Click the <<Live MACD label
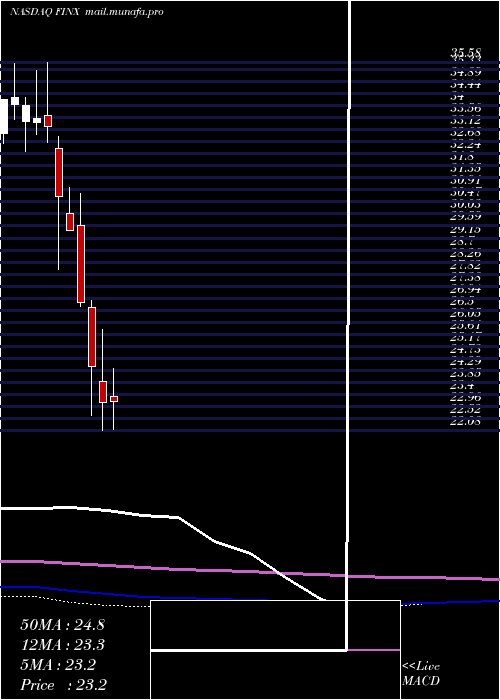Image resolution: width=500 pixels, height=700 pixels. click(x=421, y=674)
